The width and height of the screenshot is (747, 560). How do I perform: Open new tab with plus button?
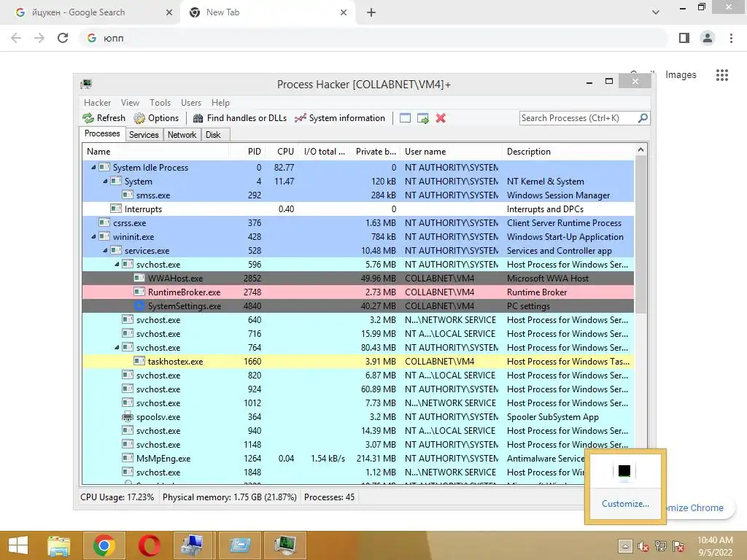click(x=371, y=12)
